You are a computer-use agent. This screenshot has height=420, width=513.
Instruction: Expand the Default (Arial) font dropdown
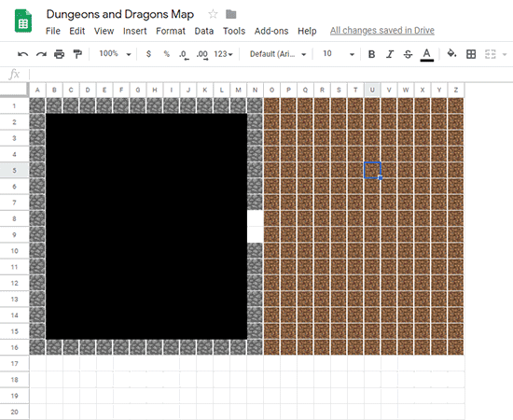278,54
